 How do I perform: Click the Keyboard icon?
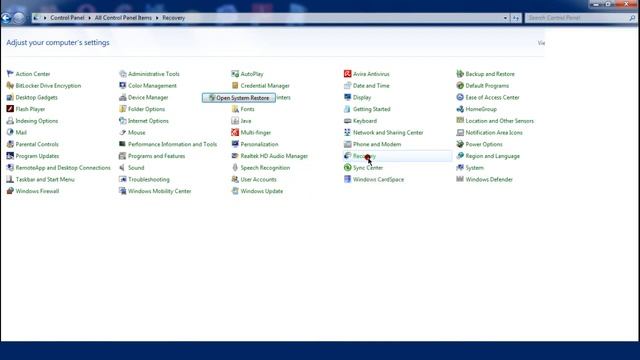point(347,121)
